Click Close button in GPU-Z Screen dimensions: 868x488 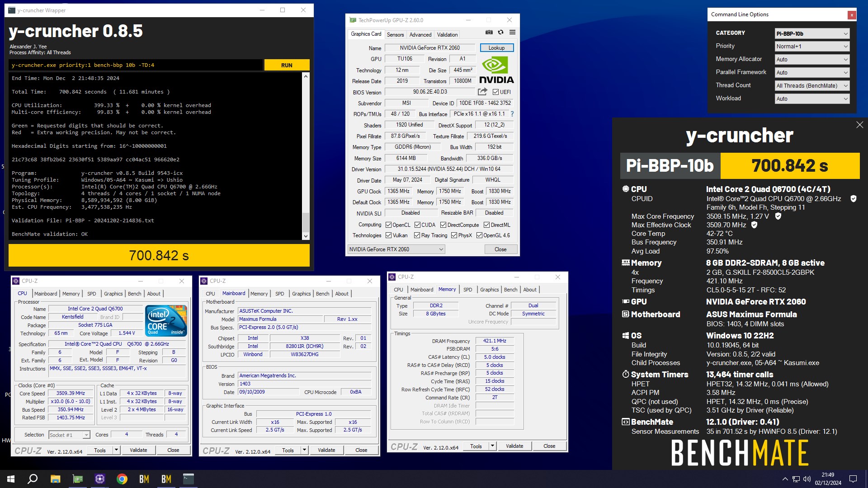[x=500, y=249]
